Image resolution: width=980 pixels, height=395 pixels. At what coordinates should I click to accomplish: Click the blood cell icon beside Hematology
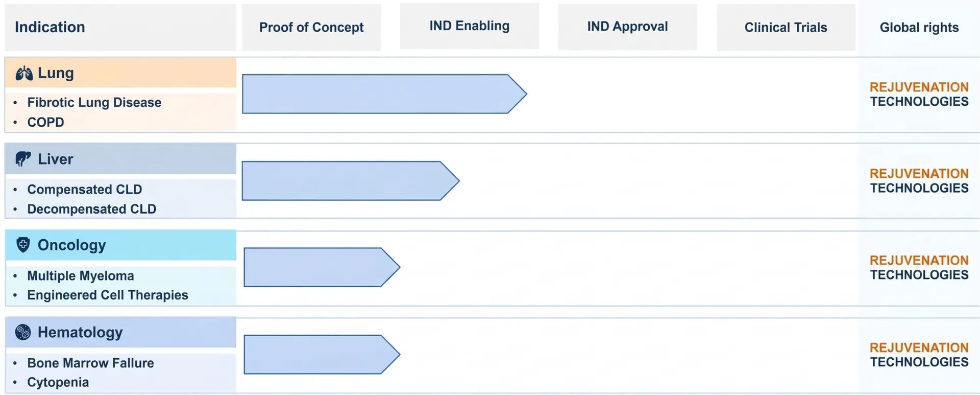(23, 332)
